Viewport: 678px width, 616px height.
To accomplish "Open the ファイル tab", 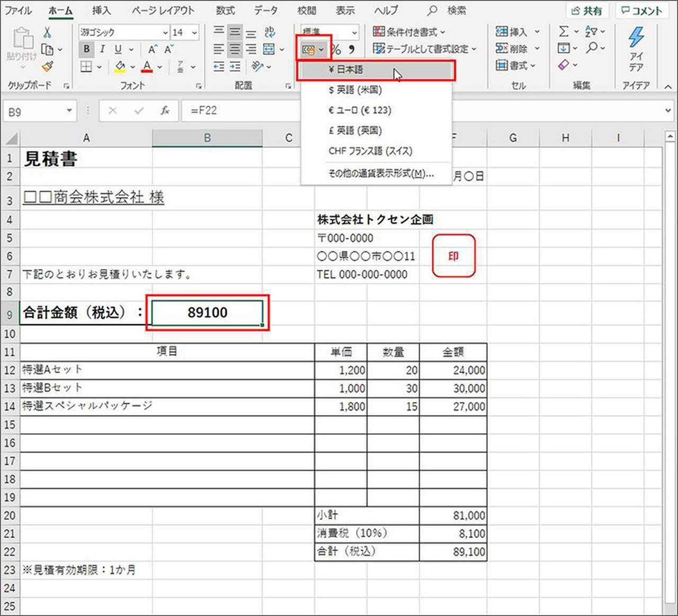I will coord(19,11).
